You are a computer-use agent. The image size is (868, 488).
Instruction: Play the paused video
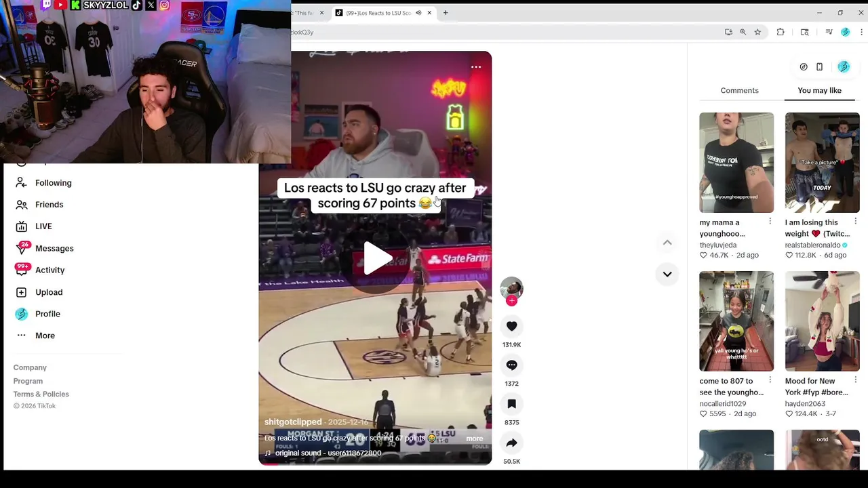click(376, 258)
